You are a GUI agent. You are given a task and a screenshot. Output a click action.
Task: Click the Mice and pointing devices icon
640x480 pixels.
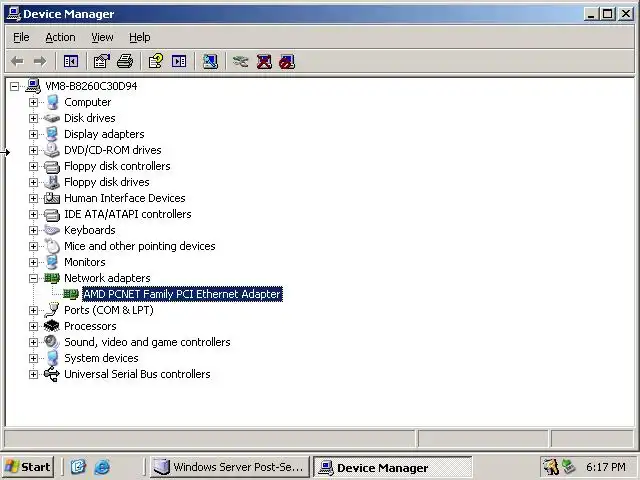(52, 246)
